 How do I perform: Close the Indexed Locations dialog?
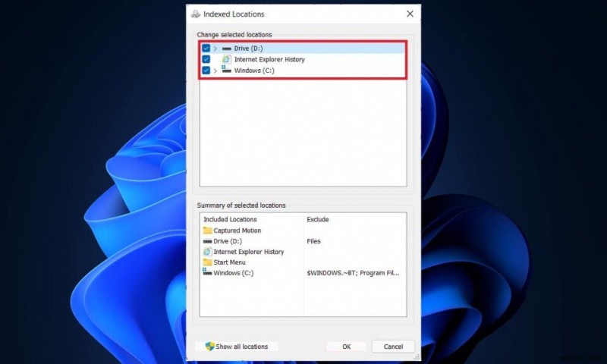click(410, 14)
